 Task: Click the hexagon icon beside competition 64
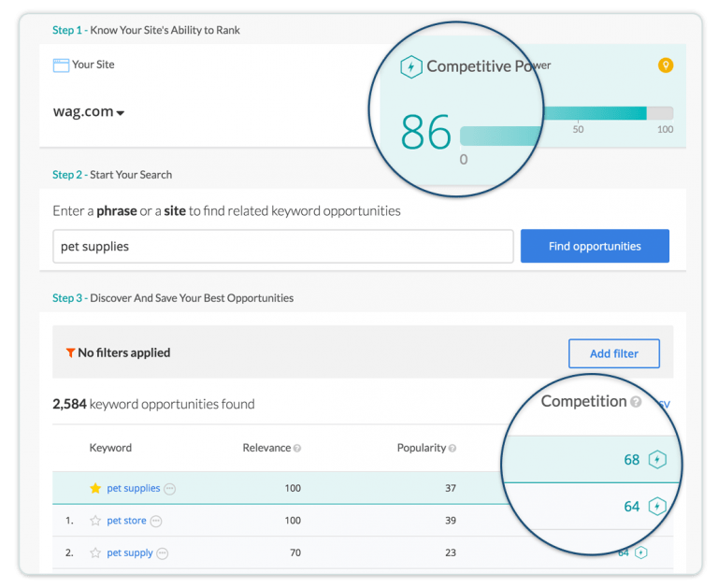coord(657,507)
